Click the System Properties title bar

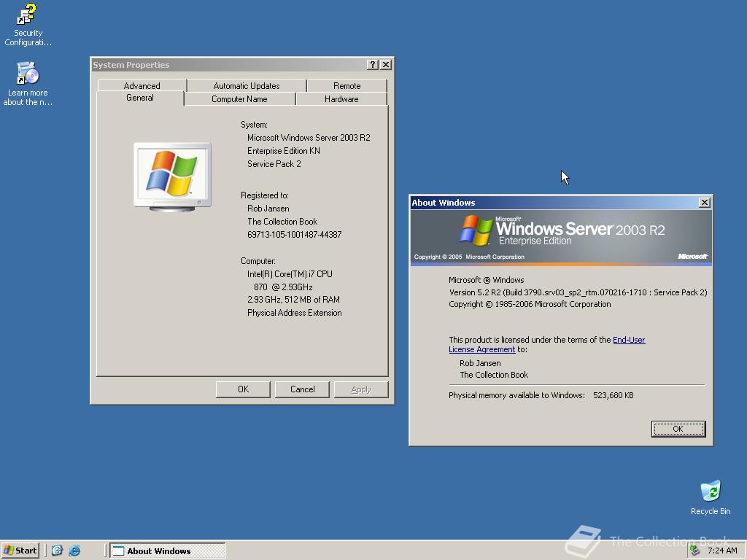point(228,65)
